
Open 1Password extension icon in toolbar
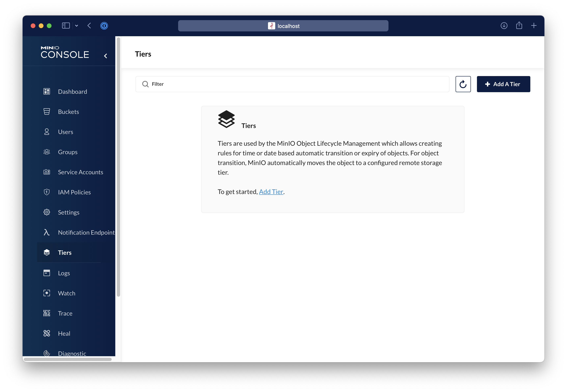pyautogui.click(x=104, y=26)
